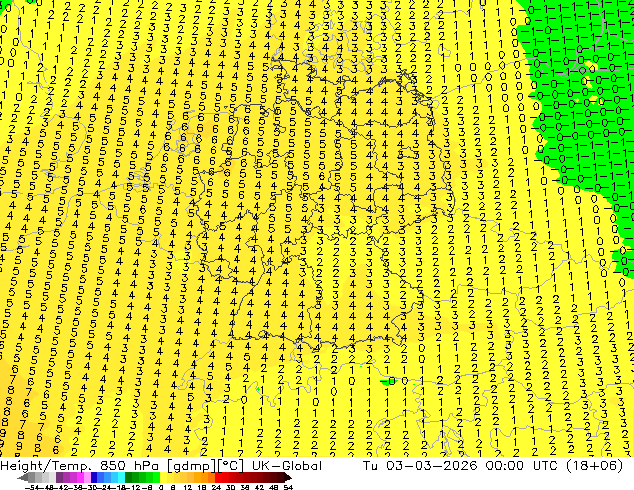Click the cyan swatch in the color legend

tap(122, 478)
